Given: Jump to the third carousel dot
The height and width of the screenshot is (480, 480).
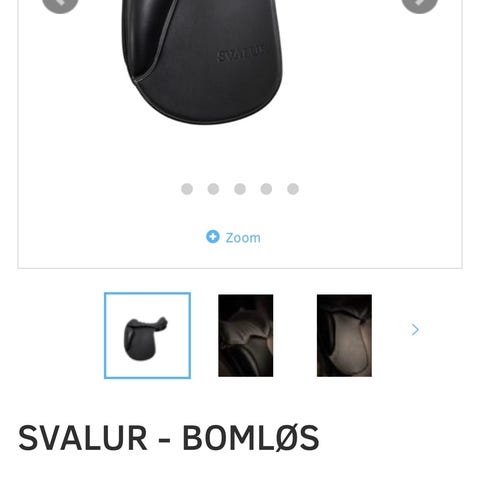Looking at the screenshot, I should 240,189.
